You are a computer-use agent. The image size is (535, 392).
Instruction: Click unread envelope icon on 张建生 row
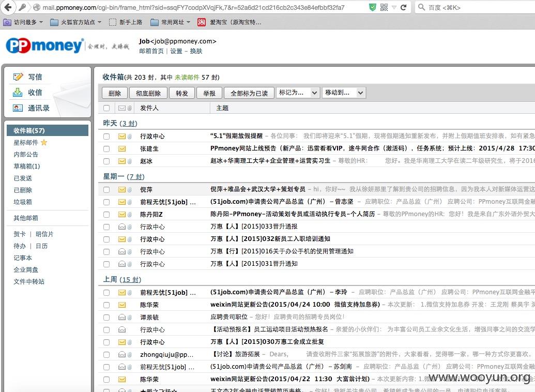point(122,149)
